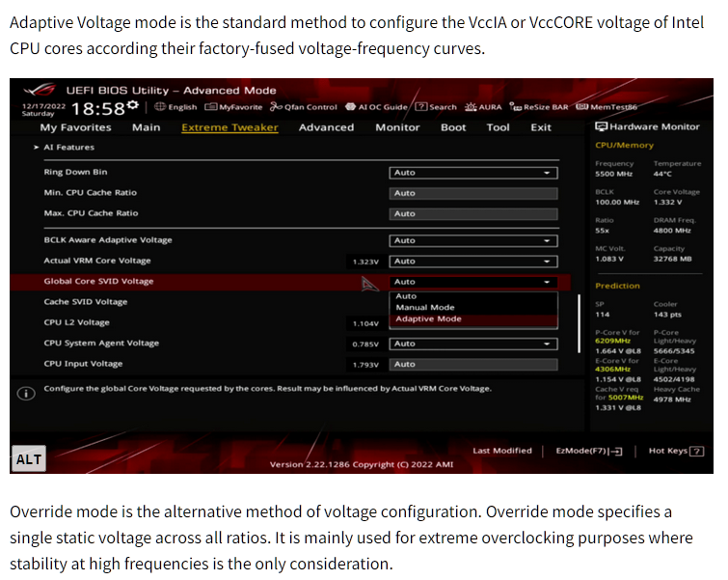Open AI OC Guide
Screen dimensions: 728x580
pyautogui.click(x=376, y=107)
